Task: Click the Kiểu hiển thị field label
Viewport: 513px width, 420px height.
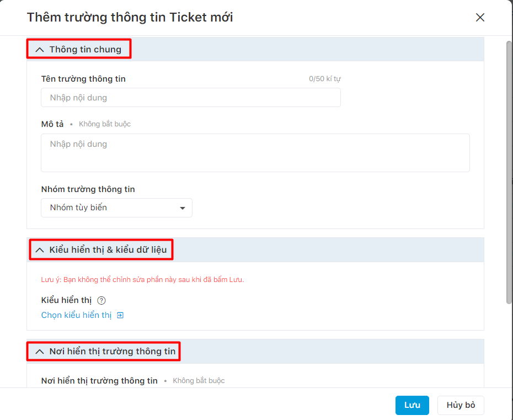Action: 66,300
